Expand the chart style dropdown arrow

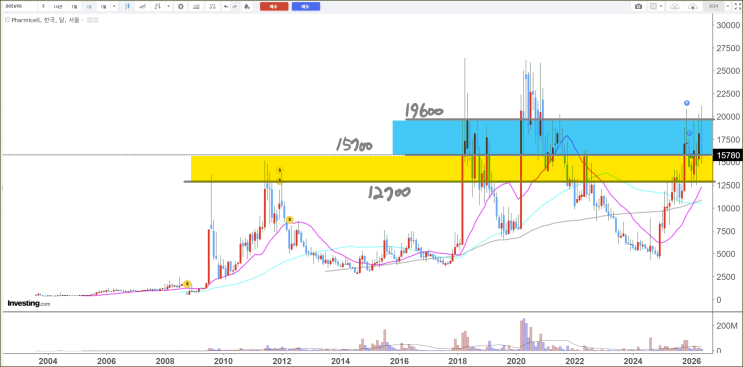click(169, 6)
